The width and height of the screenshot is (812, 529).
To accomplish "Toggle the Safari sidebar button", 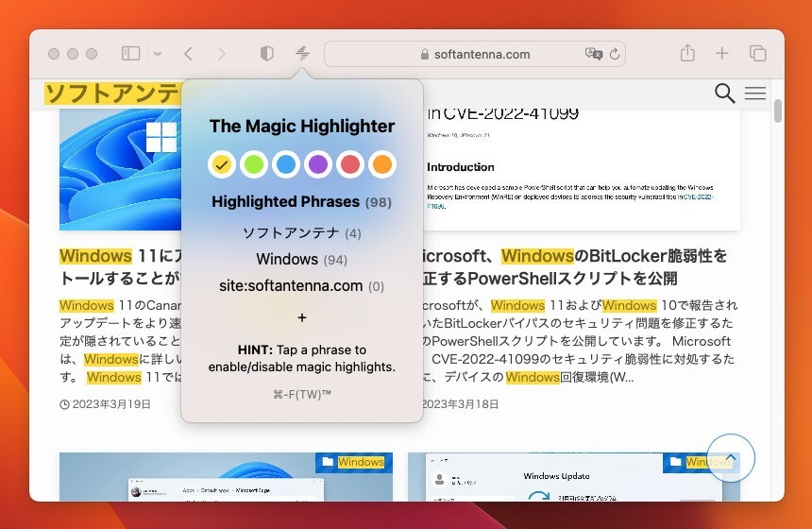I will [130, 53].
